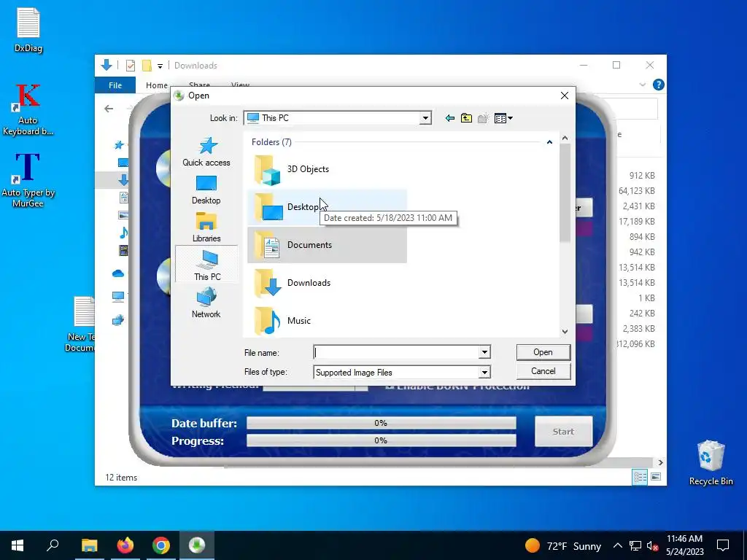This screenshot has width=747, height=560.
Task: Click Explorer horizontal scroll right arrow
Action: pyautogui.click(x=660, y=462)
